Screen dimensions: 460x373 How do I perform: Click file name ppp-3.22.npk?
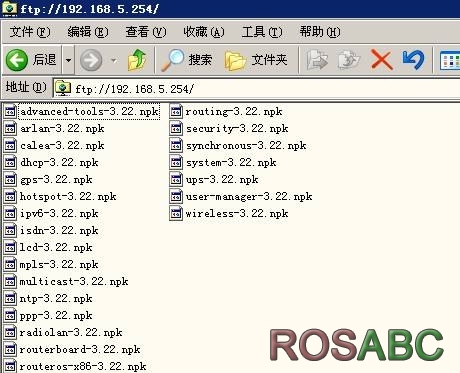click(x=56, y=315)
